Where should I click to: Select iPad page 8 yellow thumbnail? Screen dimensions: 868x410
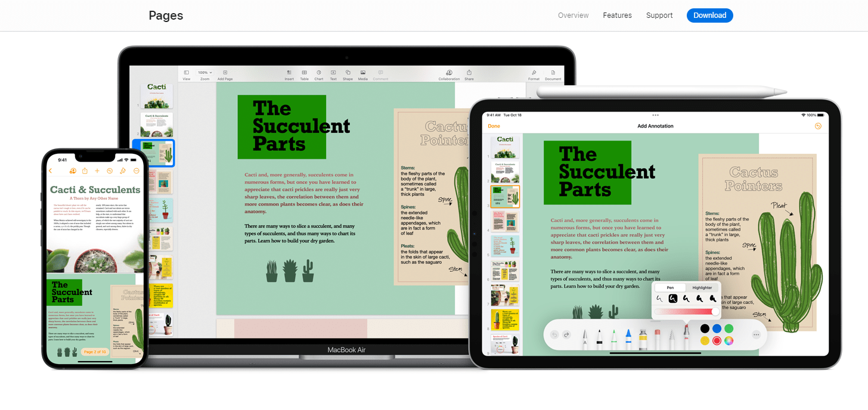pyautogui.click(x=505, y=320)
